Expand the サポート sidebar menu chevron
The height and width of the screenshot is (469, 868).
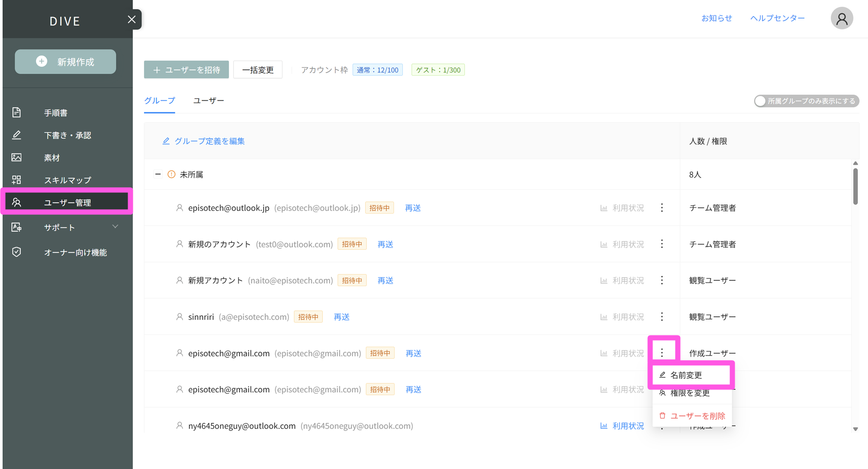[x=115, y=227]
